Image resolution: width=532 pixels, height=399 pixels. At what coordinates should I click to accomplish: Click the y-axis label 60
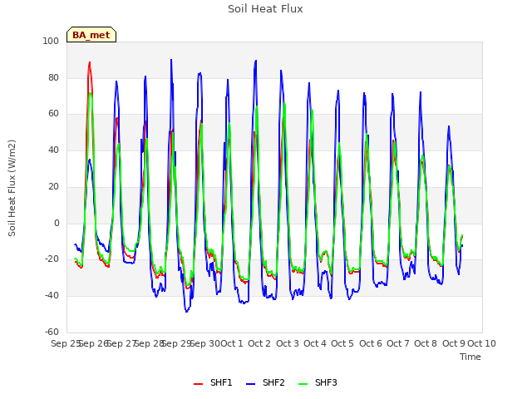point(53,114)
